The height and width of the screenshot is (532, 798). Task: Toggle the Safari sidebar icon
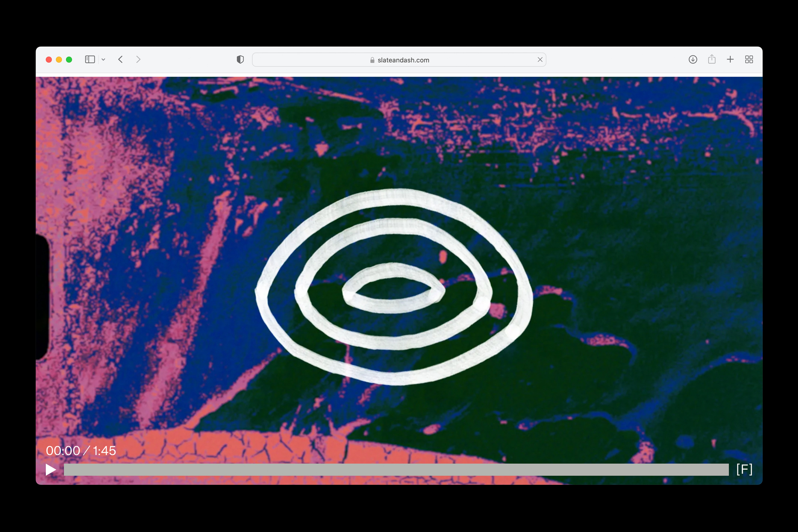click(x=90, y=59)
